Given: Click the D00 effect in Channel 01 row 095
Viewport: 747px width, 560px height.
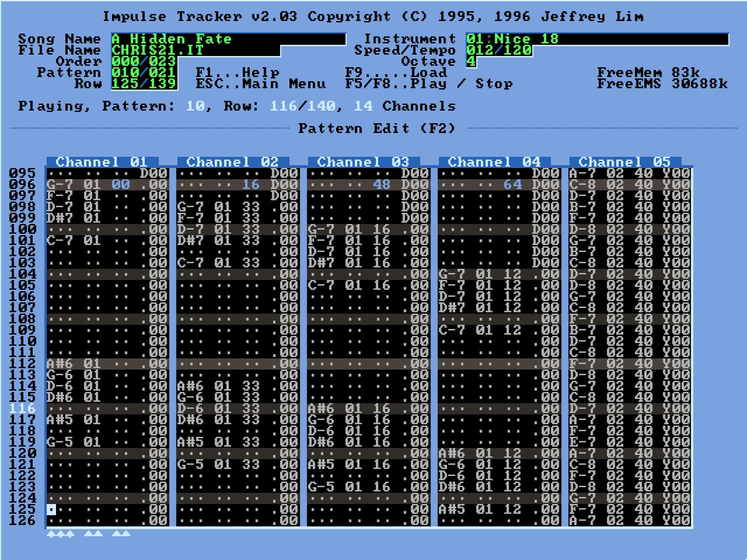Looking at the screenshot, I should pyautogui.click(x=154, y=174).
